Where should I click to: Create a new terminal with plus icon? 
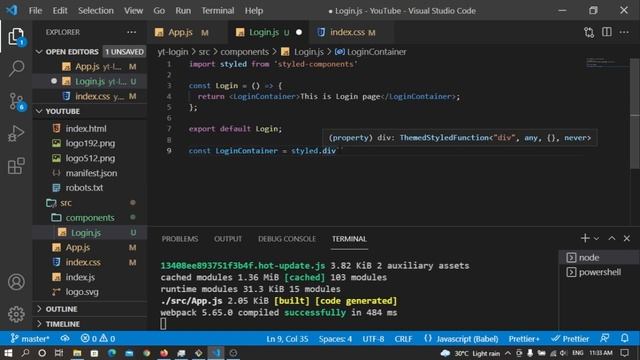(585, 238)
